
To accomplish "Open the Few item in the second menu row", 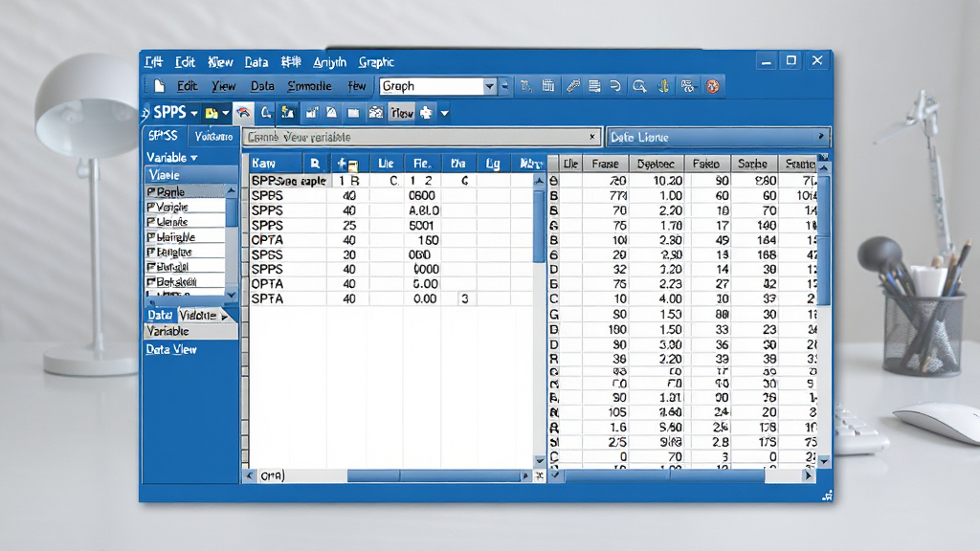I will pos(356,86).
